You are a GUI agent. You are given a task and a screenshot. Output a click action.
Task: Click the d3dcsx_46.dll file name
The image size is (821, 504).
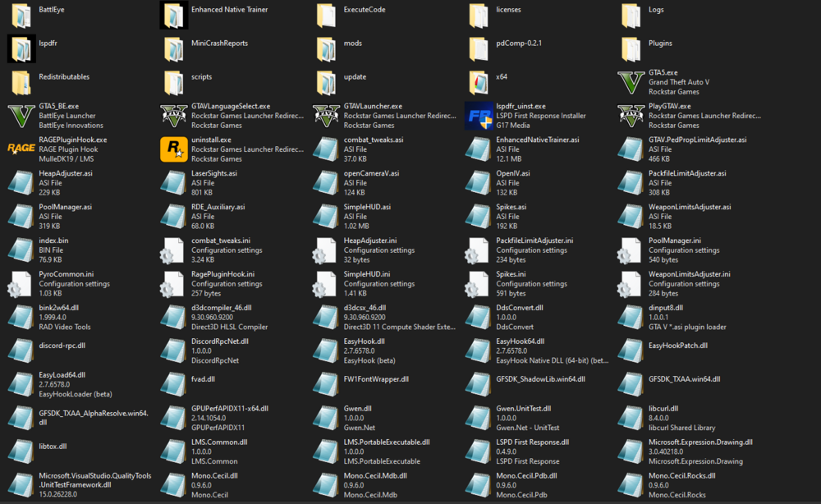365,308
